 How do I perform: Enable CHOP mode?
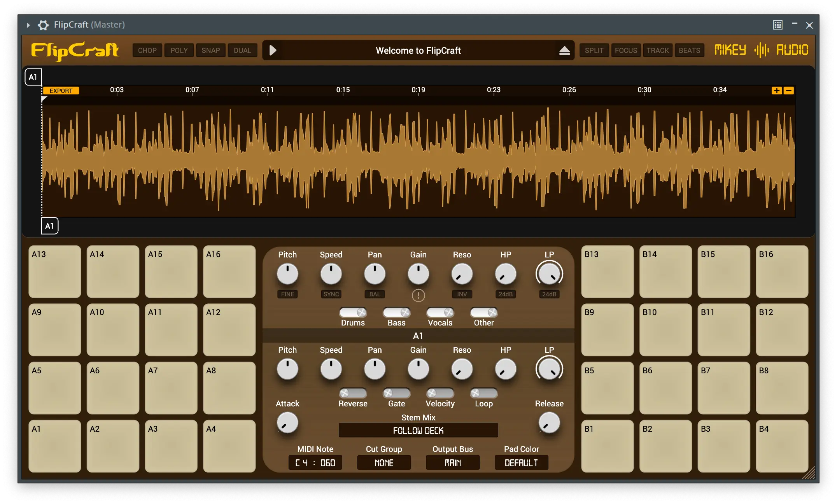click(147, 51)
